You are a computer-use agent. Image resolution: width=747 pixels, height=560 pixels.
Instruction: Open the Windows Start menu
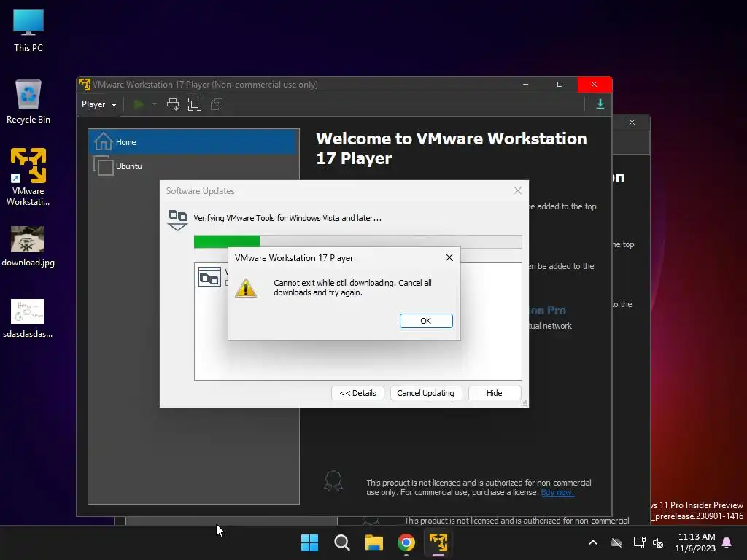(x=309, y=542)
